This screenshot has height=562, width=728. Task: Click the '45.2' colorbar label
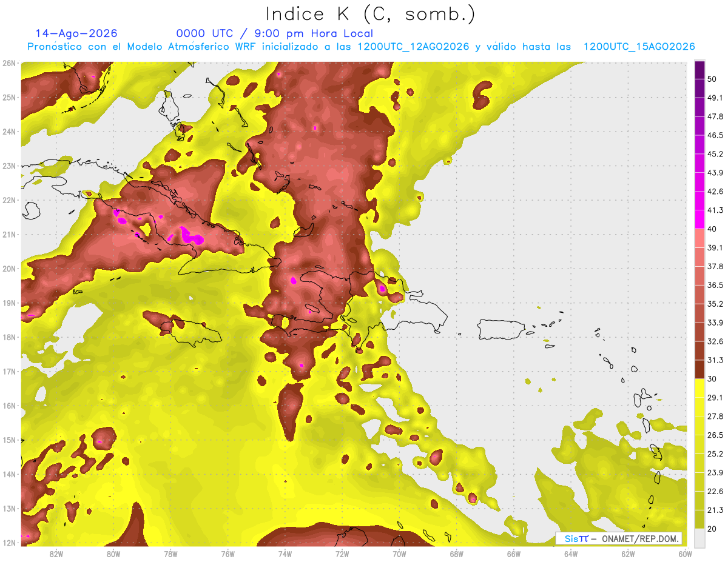[715, 154]
